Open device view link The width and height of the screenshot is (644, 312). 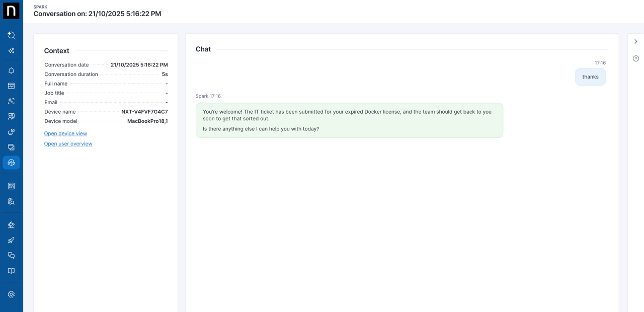65,133
